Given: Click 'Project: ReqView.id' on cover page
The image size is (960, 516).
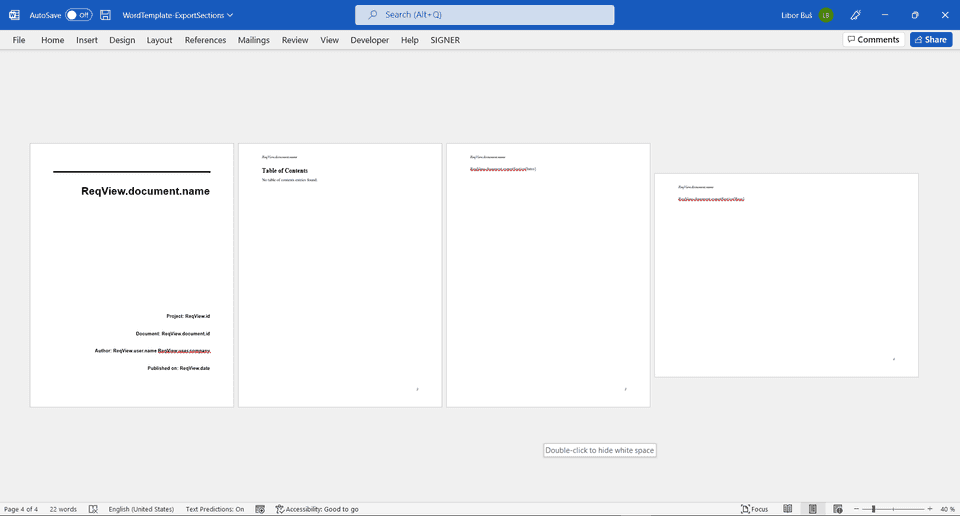Looking at the screenshot, I should pos(188,316).
